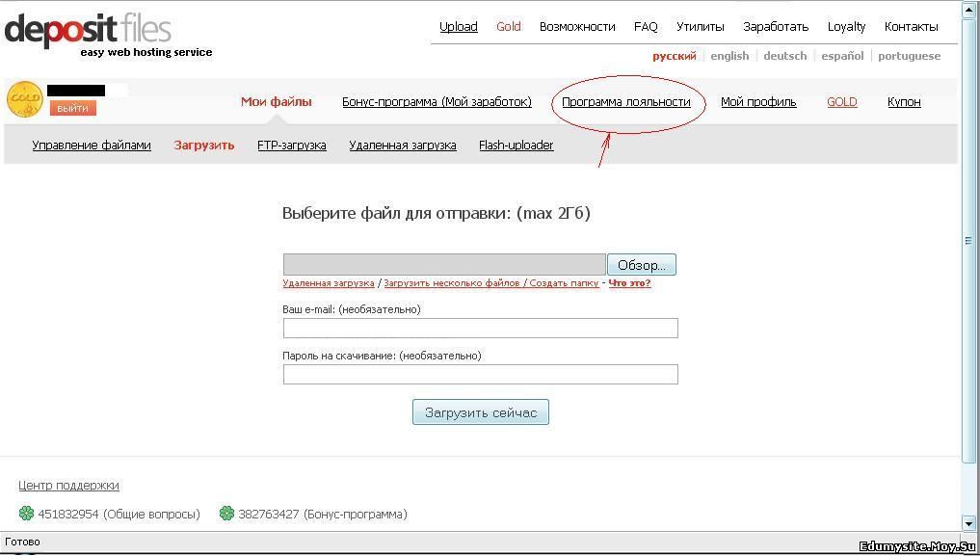
Task: Select the Загрузить subtab
Action: click(x=204, y=146)
